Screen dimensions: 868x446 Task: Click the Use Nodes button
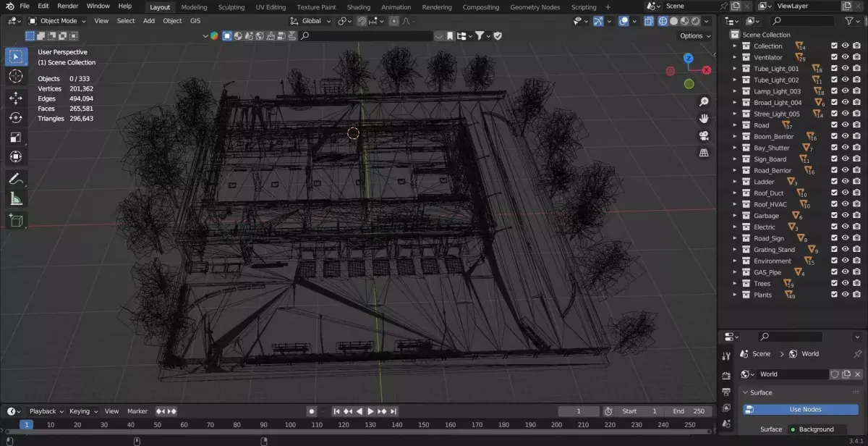click(x=801, y=409)
